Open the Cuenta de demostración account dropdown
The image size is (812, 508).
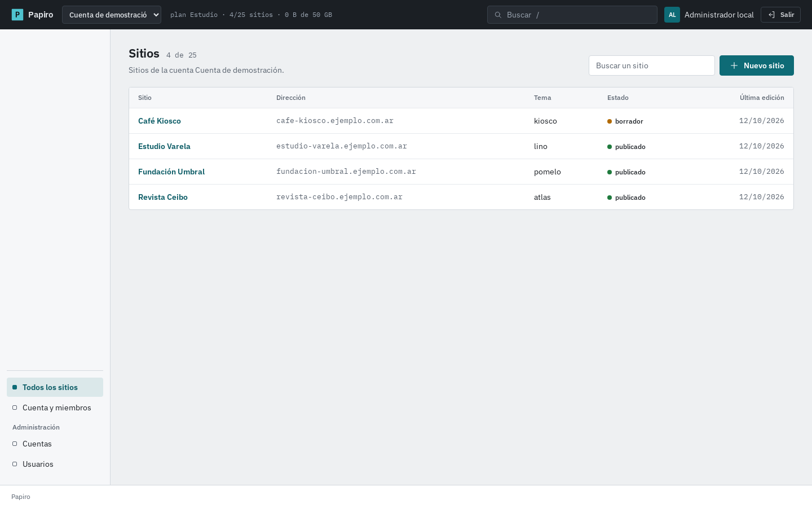[112, 15]
